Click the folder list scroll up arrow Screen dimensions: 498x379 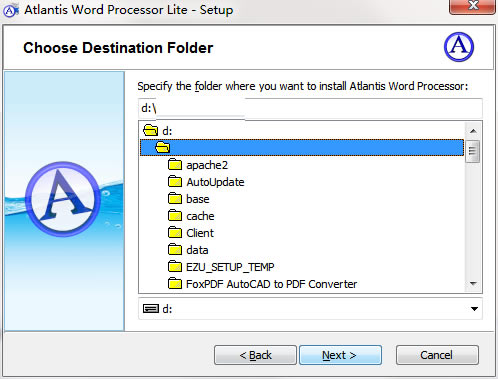473,131
